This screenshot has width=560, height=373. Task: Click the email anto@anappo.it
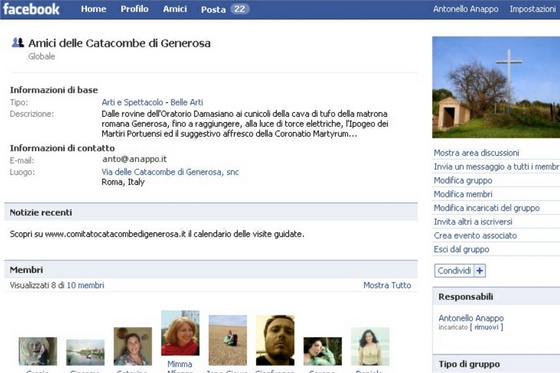(x=134, y=159)
